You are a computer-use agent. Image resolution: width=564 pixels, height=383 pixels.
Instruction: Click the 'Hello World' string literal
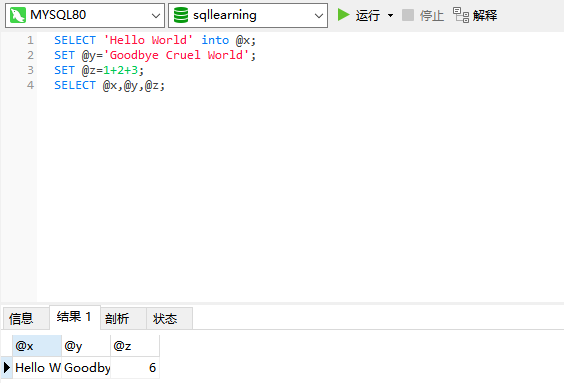[x=148, y=40]
